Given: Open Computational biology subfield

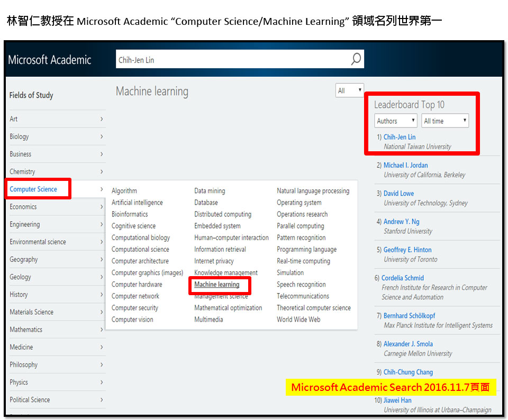Looking at the screenshot, I should [141, 238].
